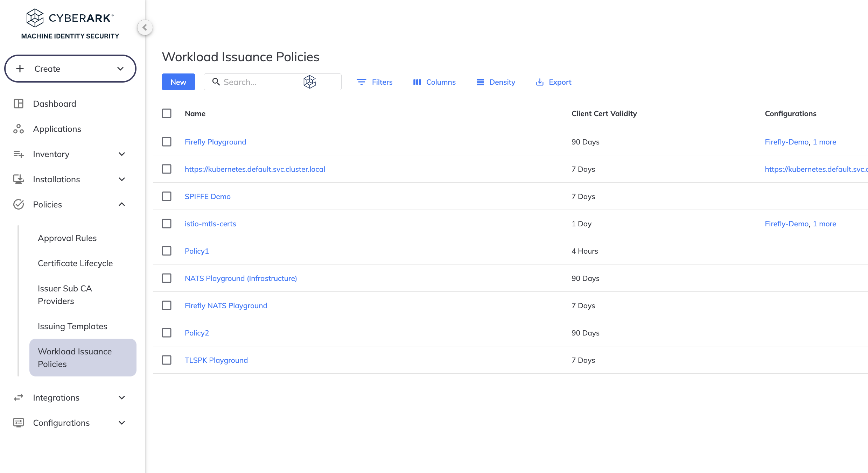Click the Density lines icon
This screenshot has width=868, height=473.
480,82
